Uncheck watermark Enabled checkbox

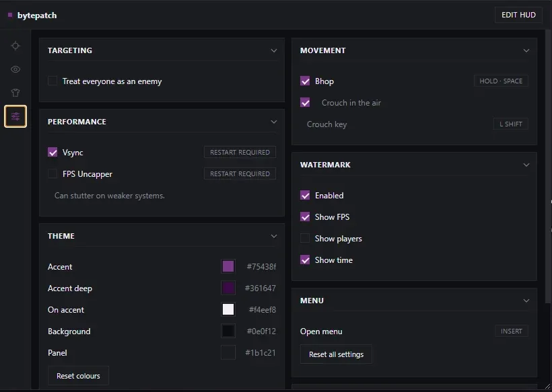pos(305,196)
